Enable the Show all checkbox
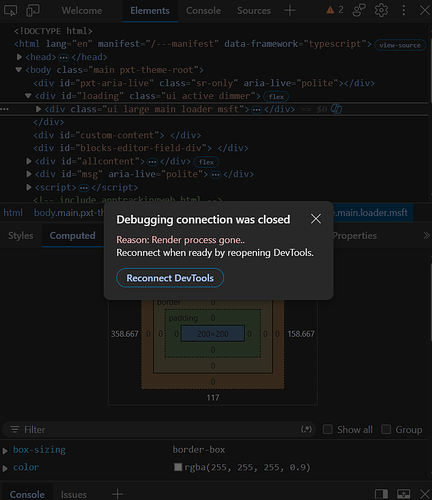 tap(328, 429)
